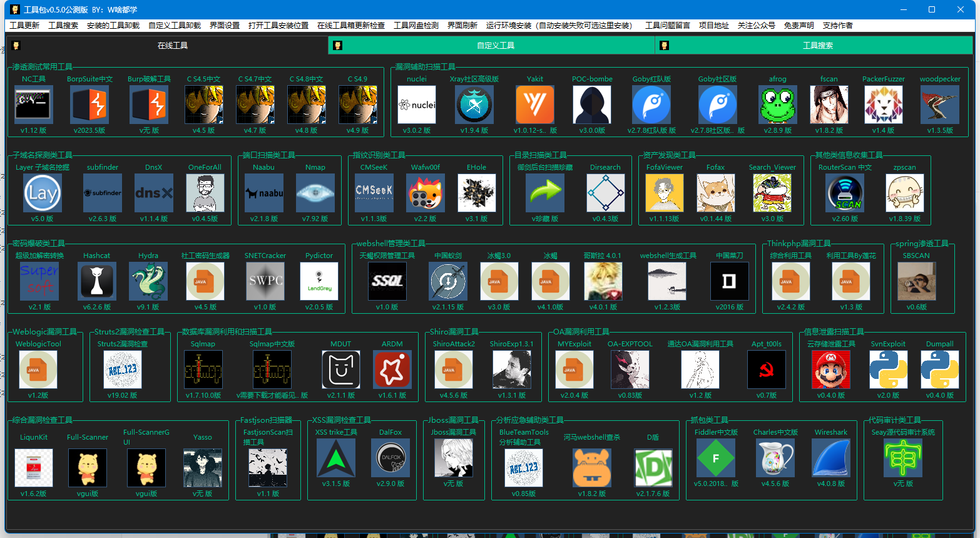This screenshot has width=980, height=538.
Task: Open the DnsX icon
Action: (154, 193)
